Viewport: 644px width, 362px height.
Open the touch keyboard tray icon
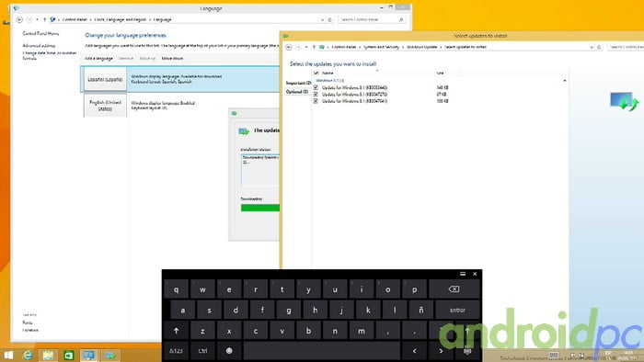tap(554, 355)
